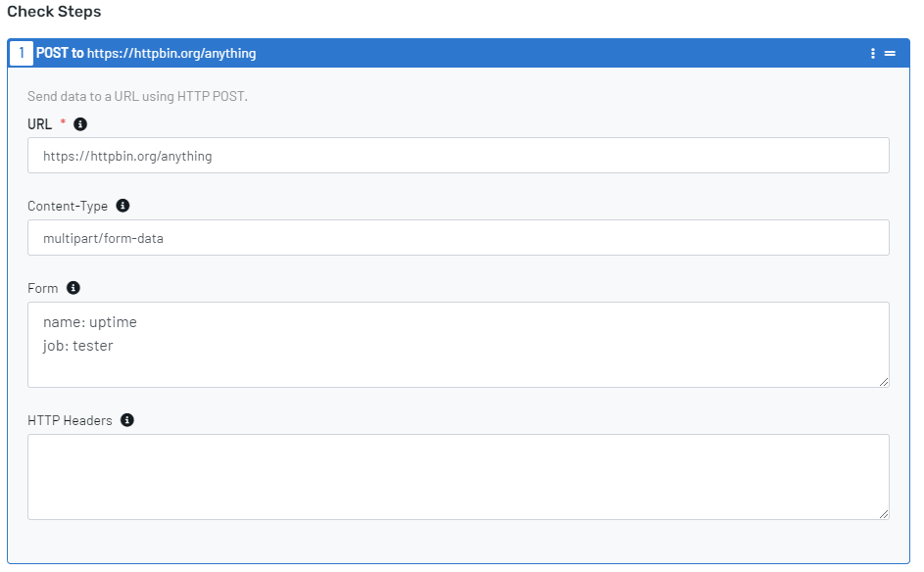This screenshot has height=572, width=924.
Task: Click the Form textarea resize grip
Action: (x=884, y=382)
